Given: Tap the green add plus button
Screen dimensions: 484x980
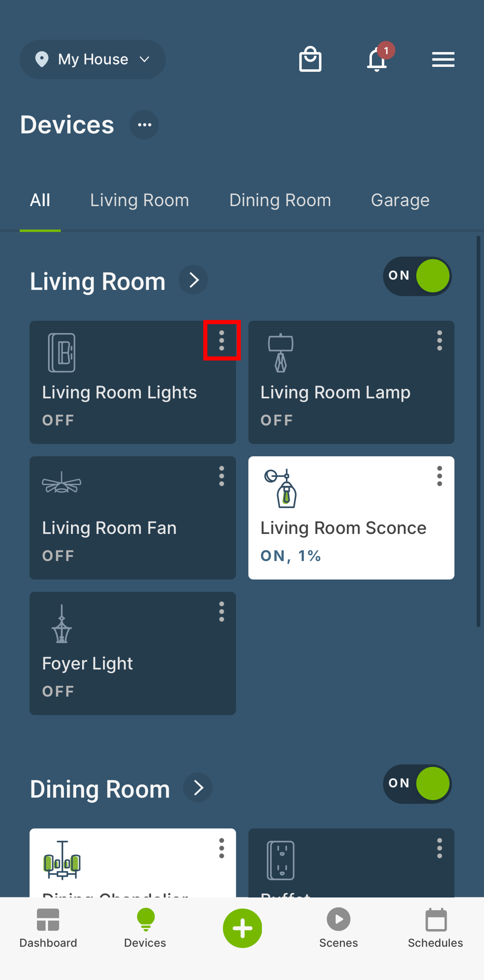Looking at the screenshot, I should pyautogui.click(x=243, y=928).
